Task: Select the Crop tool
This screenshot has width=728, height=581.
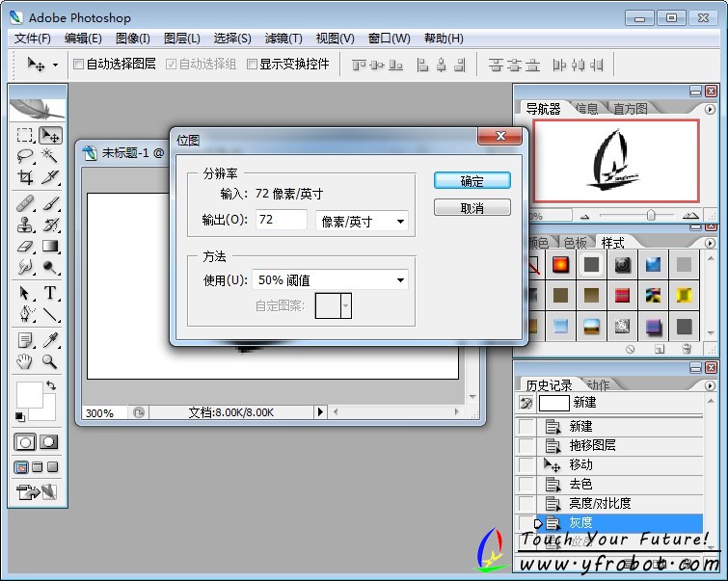Action: tap(25, 177)
